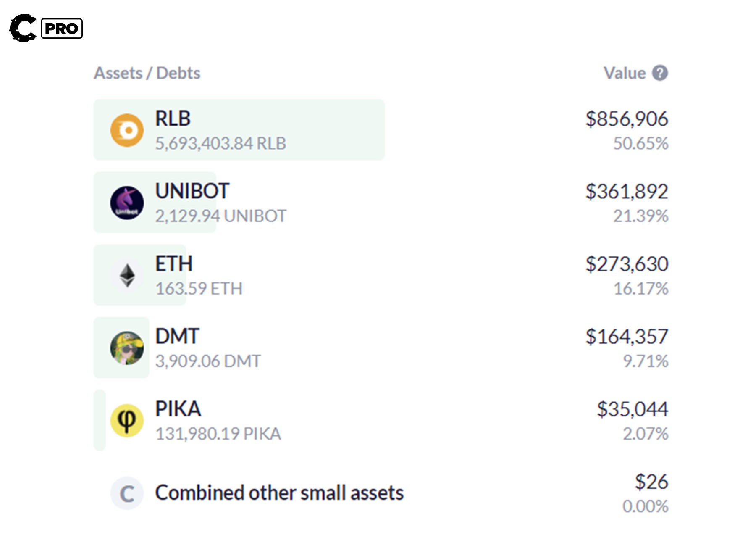Open the DMT asset name
This screenshot has width=756, height=548.
point(177,337)
